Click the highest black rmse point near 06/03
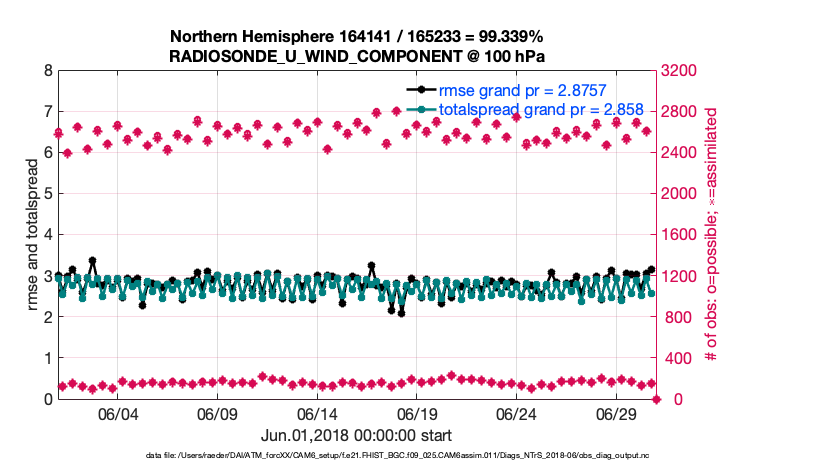Viewport: 830px width, 470px height. pyautogui.click(x=92, y=261)
